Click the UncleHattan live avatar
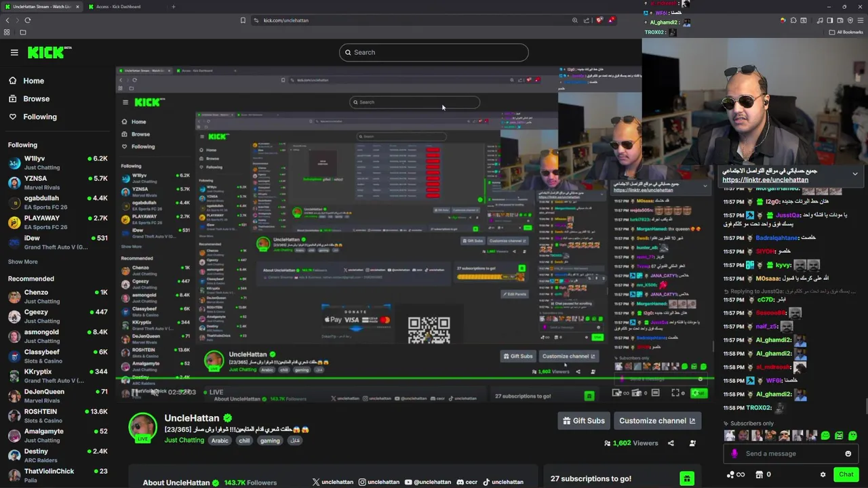The height and width of the screenshot is (488, 868). point(142,428)
